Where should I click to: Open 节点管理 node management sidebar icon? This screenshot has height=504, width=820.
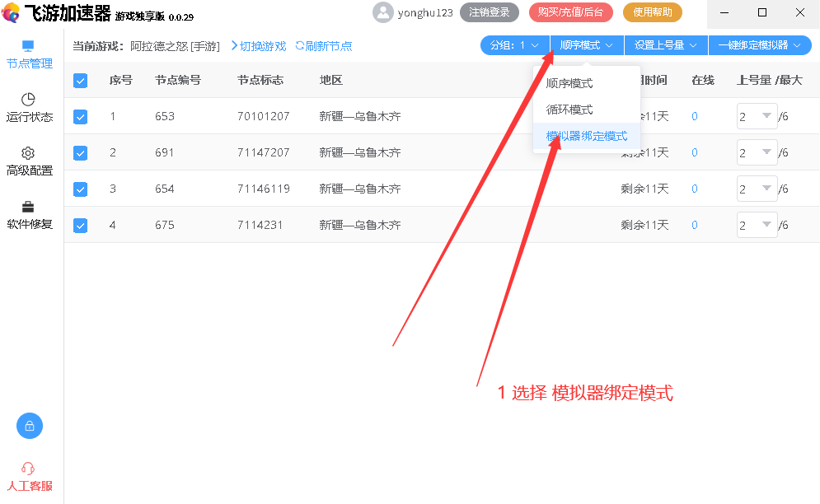pyautogui.click(x=28, y=46)
